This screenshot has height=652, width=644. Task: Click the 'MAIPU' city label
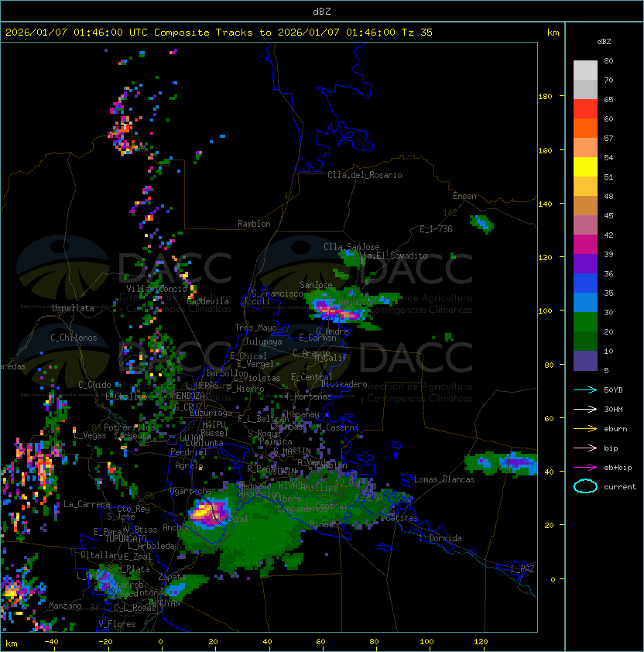[214, 425]
